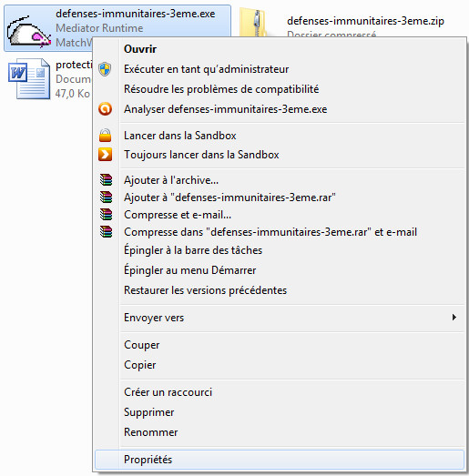Image resolution: width=469 pixels, height=476 pixels.
Task: Expand the Envoyer vers submenu arrow
Action: [x=454, y=318]
